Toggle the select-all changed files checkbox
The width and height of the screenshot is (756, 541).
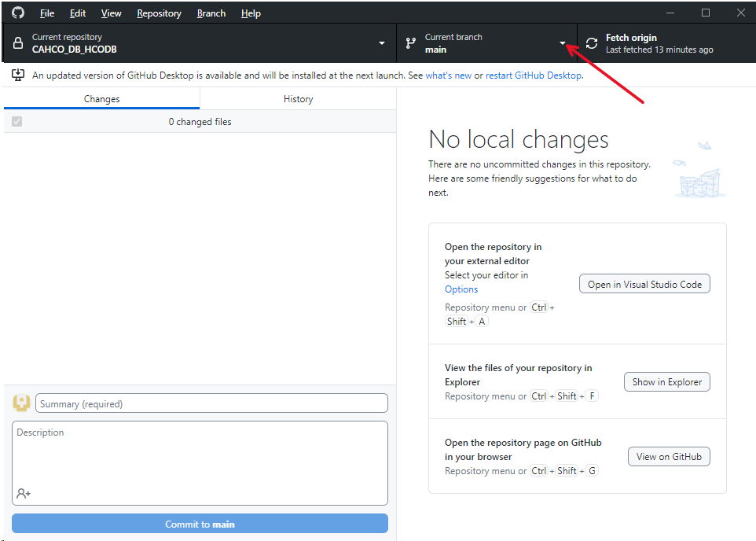[x=17, y=122]
